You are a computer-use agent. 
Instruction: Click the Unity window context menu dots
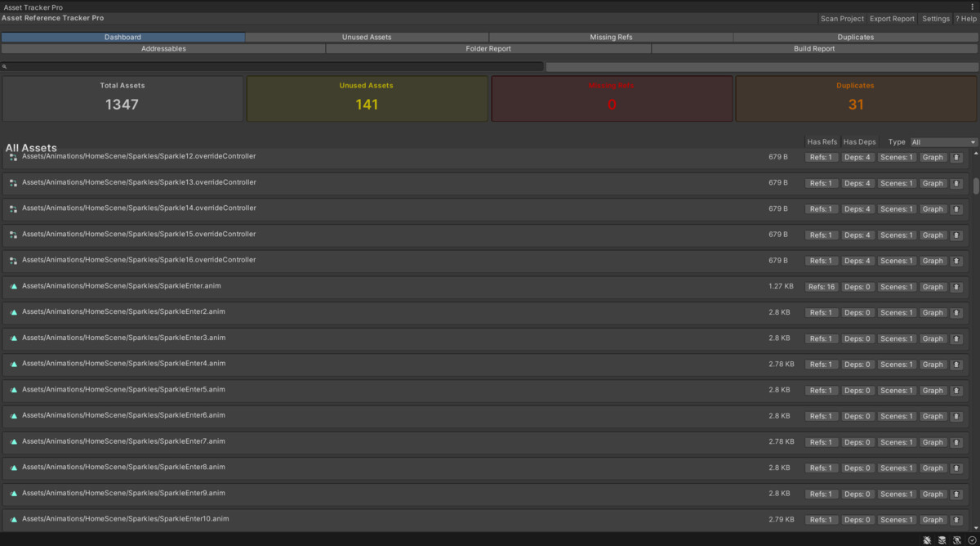(x=974, y=7)
